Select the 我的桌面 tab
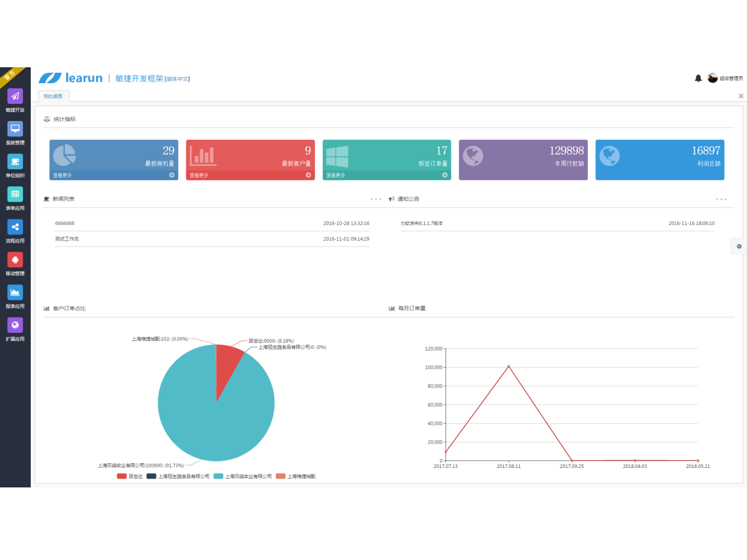 tap(53, 96)
